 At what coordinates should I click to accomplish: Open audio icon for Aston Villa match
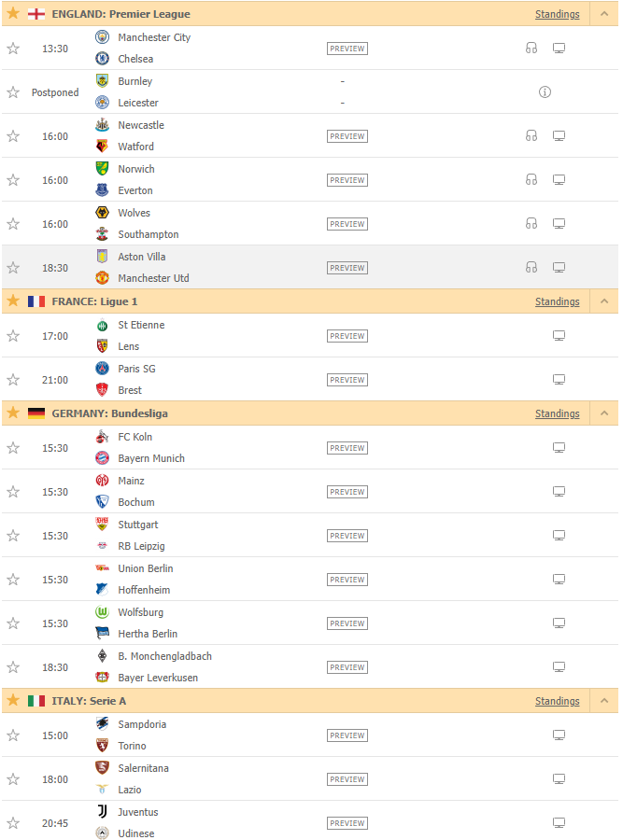coord(531,267)
